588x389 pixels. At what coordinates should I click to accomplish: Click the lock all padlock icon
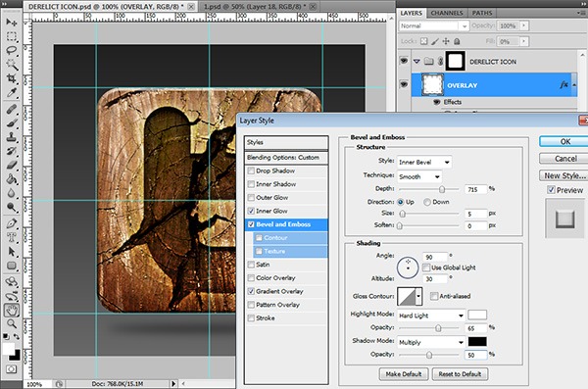(x=457, y=41)
